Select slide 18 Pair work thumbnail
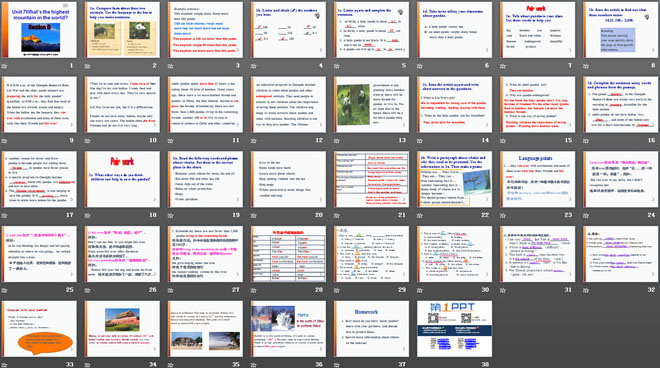This screenshot has width=660, height=368. point(122,179)
